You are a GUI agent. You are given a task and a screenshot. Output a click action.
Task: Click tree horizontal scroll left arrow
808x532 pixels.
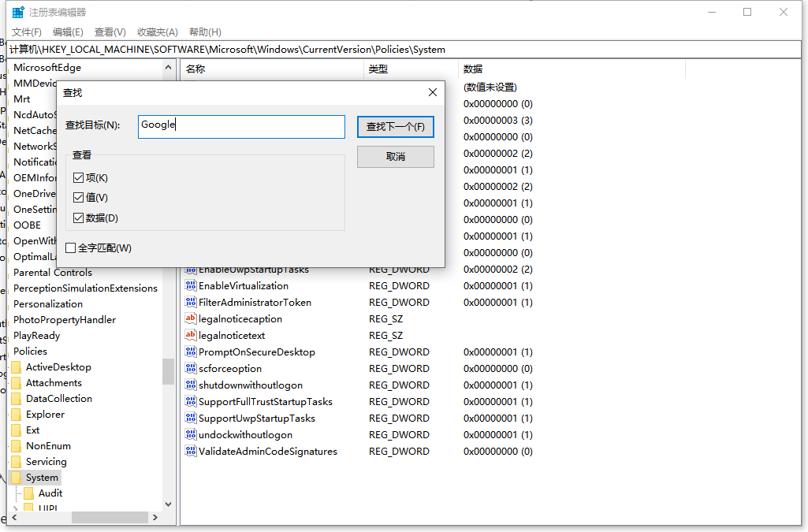click(x=14, y=517)
